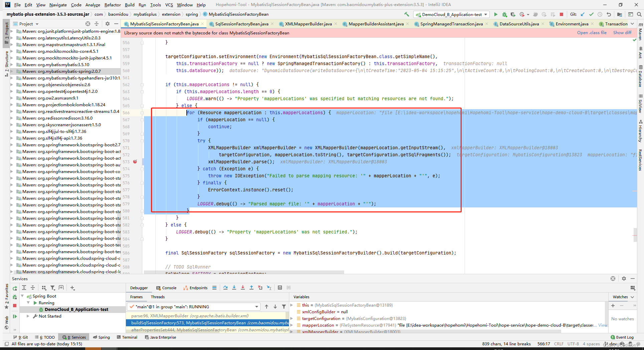This screenshot has width=644, height=350.
Task: Click Step Into debugger icon
Action: pyautogui.click(x=234, y=288)
